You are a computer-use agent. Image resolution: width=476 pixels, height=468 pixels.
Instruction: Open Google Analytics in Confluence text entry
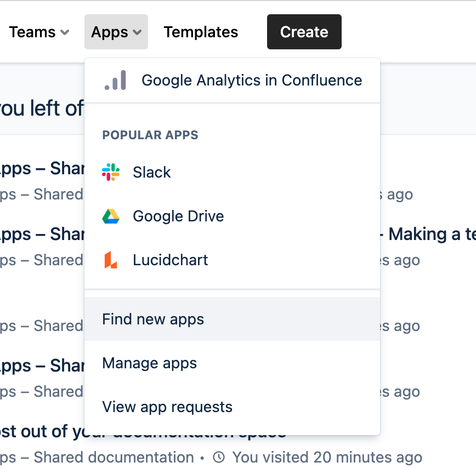click(252, 80)
